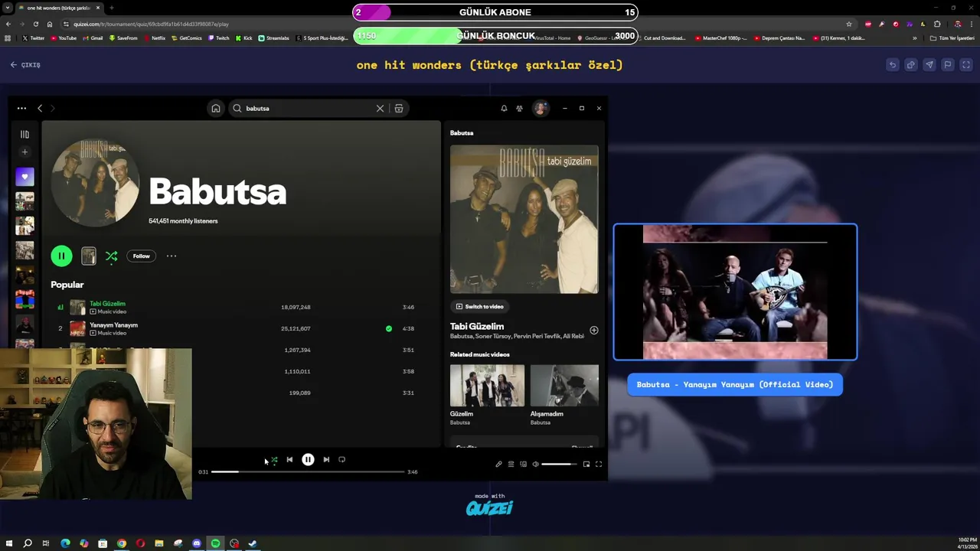Screen dimensions: 980x551
Task: Go back in Spotify navigation
Action: 40,109
